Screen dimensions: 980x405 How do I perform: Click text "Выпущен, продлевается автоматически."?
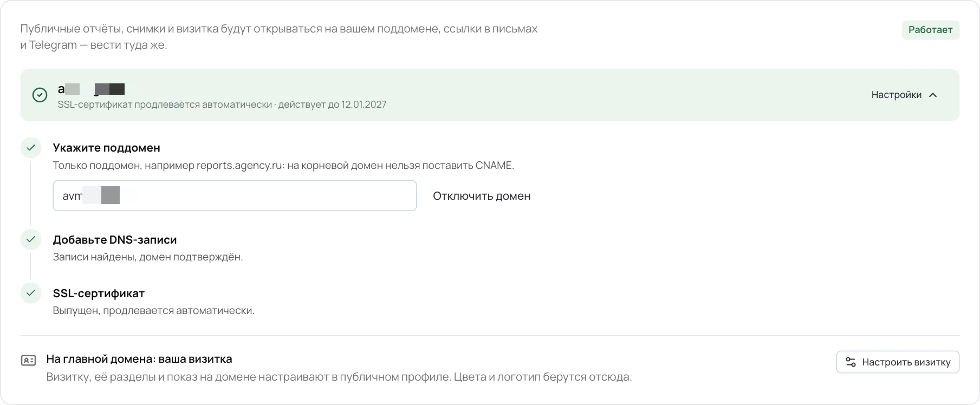153,310
